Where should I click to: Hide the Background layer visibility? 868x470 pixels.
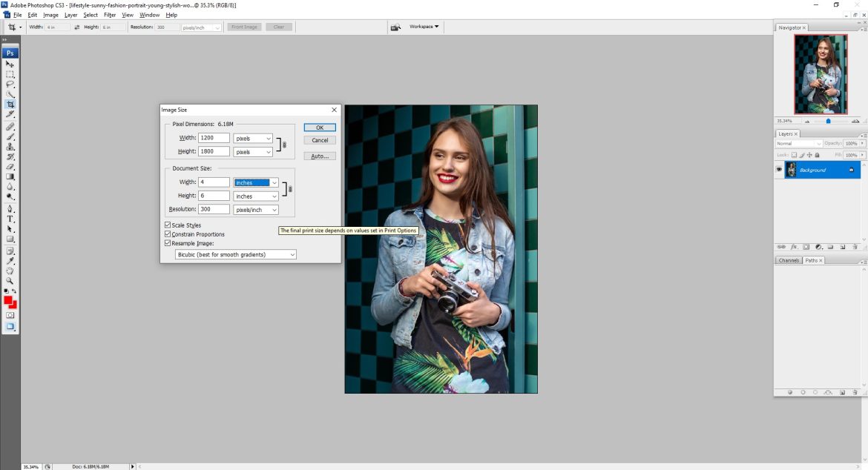pyautogui.click(x=780, y=169)
